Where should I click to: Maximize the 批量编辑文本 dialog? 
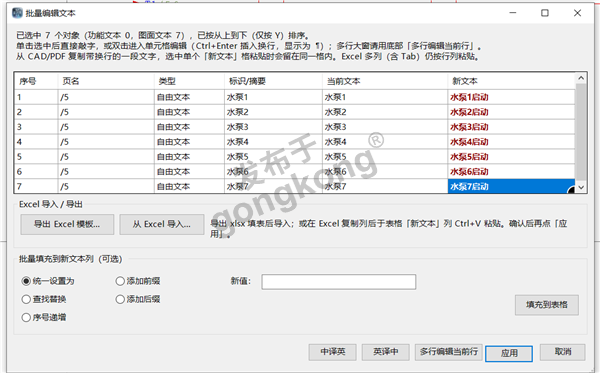click(545, 13)
